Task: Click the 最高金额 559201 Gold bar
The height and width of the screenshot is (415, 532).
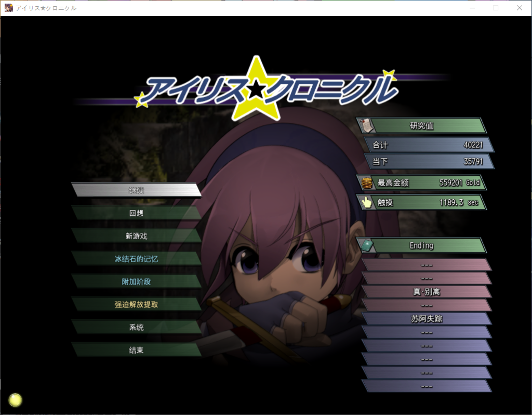Action: coord(421,183)
